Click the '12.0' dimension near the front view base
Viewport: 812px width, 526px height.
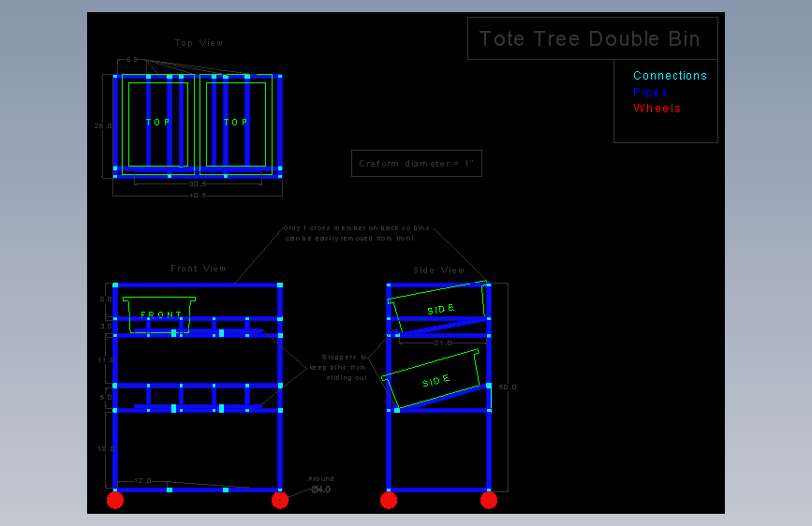pyautogui.click(x=142, y=481)
